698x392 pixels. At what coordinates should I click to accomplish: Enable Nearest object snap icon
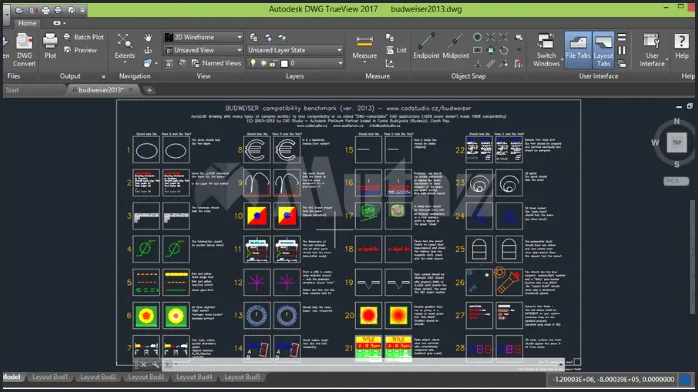tap(503, 64)
